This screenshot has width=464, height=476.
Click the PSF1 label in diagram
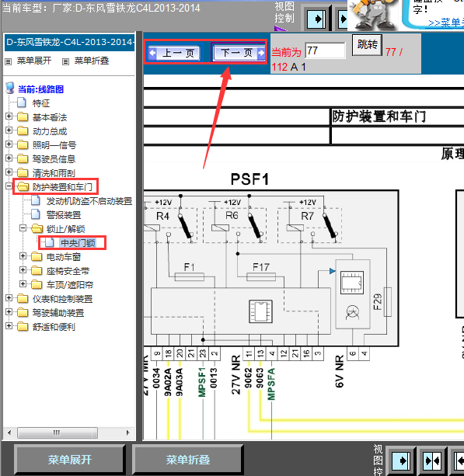pos(249,179)
